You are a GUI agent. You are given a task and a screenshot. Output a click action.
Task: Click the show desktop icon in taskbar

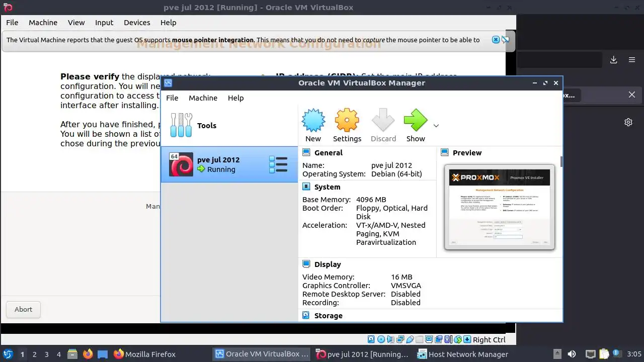[103, 354]
